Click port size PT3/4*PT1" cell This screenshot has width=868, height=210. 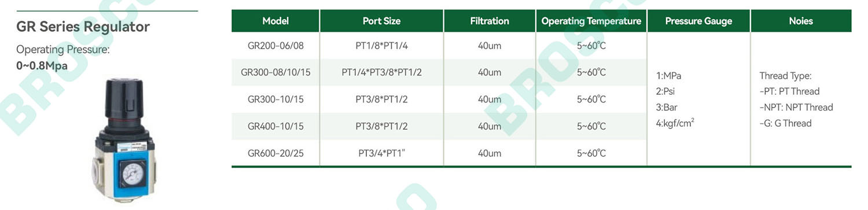coord(381,153)
